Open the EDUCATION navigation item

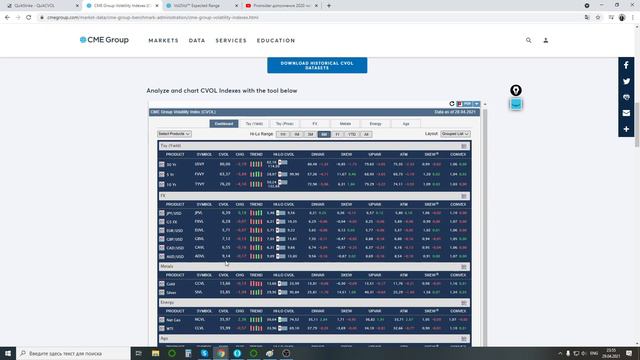point(276,40)
